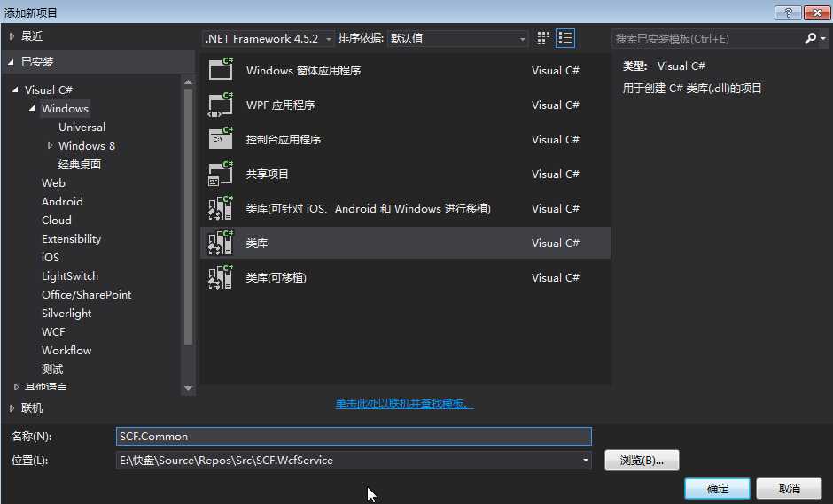Collapse the 已安装 section

11,62
